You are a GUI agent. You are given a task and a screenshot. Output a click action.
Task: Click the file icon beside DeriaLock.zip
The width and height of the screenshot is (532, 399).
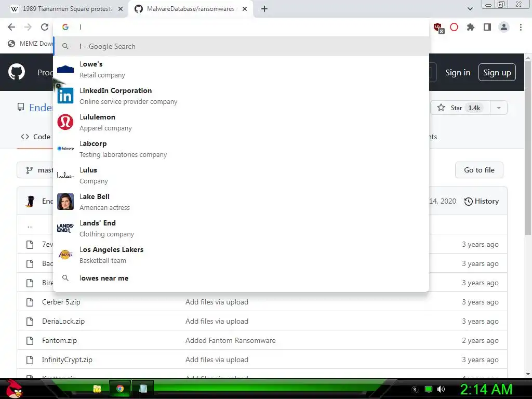[x=30, y=321]
